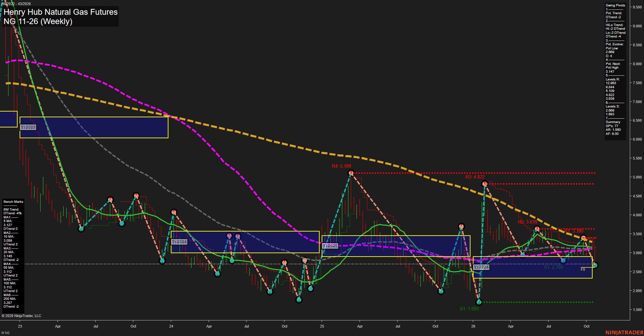Image resolution: width=644 pixels, height=336 pixels.
Task: Click the 26 year label on time axis
Action: [473, 326]
